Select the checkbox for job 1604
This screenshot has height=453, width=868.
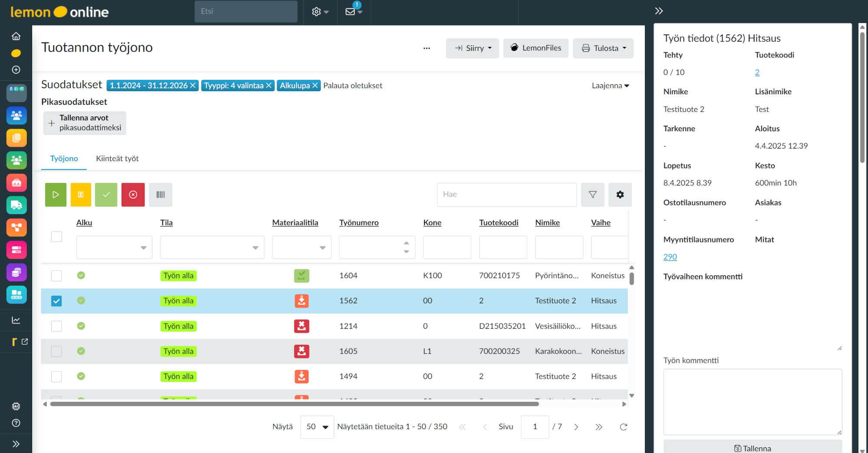(56, 276)
